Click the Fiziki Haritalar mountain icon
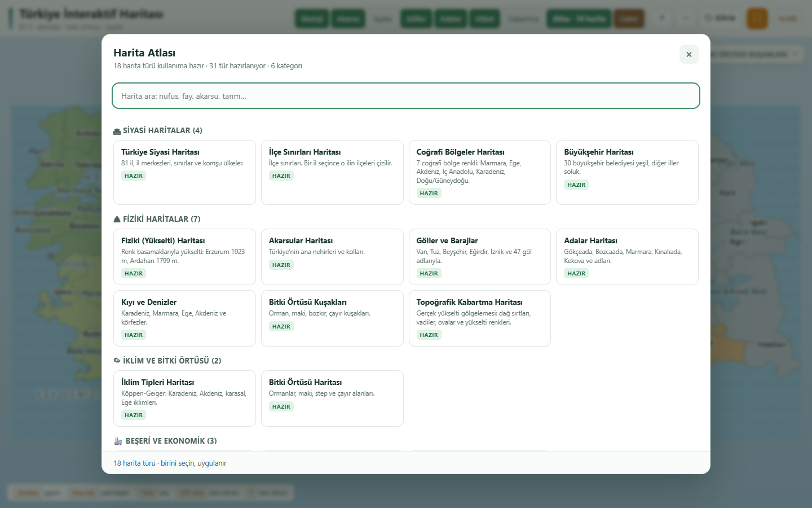This screenshot has height=508, width=812. point(117,219)
